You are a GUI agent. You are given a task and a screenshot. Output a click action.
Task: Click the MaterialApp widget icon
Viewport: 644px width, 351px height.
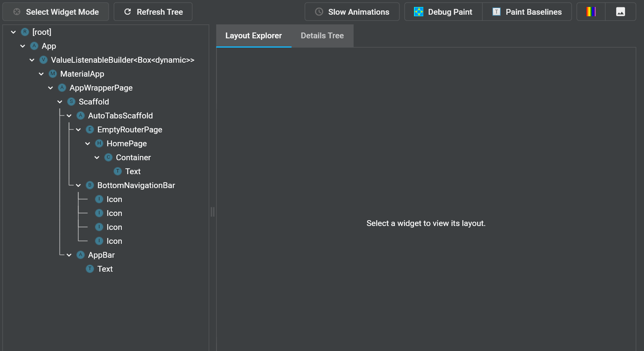click(x=53, y=74)
